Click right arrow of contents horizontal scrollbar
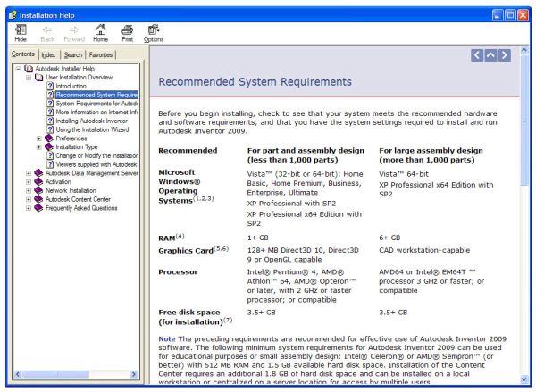The image size is (536, 392). pos(134,374)
